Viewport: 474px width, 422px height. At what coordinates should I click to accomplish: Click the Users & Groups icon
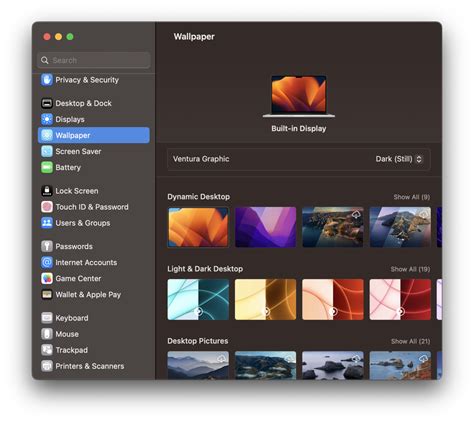47,223
